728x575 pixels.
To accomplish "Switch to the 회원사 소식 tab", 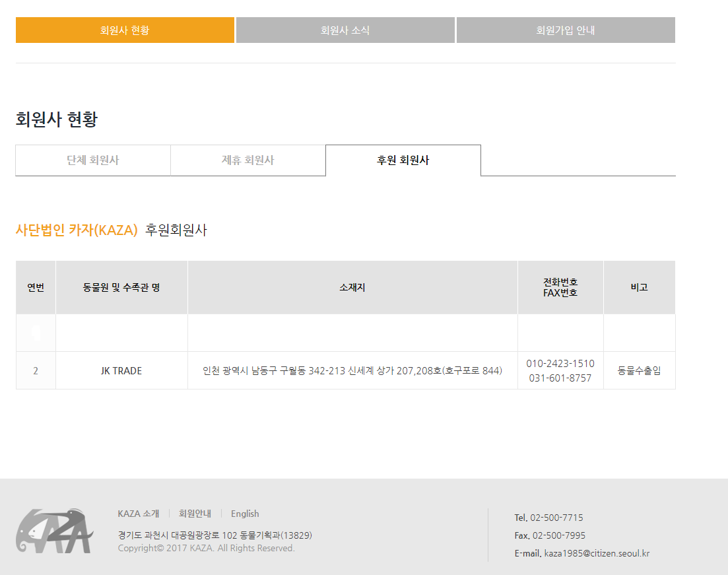I will (x=345, y=30).
